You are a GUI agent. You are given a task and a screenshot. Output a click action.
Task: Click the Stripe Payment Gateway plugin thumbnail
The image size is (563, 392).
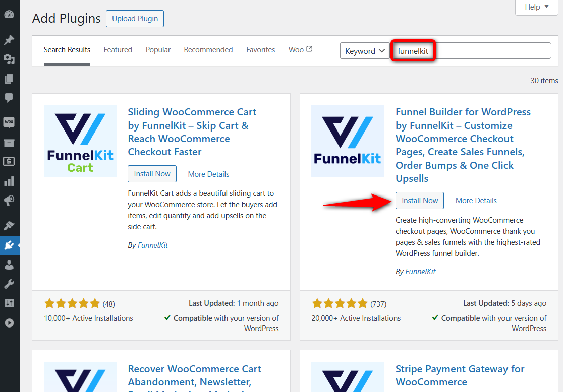348,376
